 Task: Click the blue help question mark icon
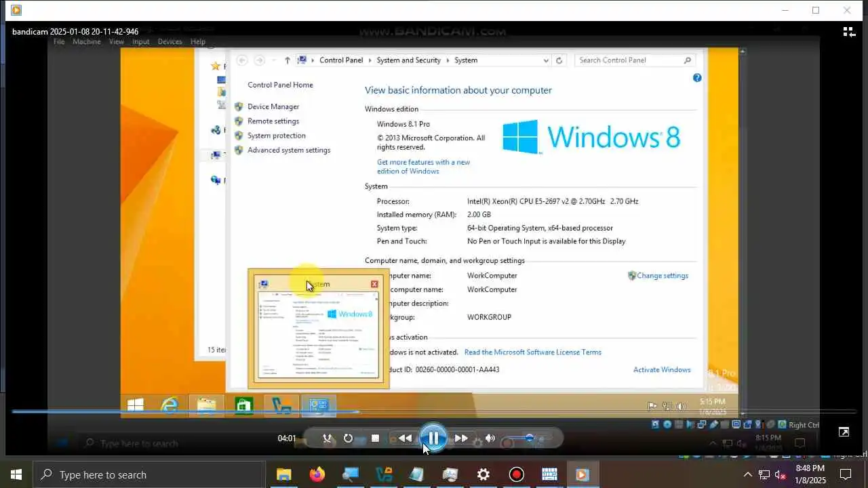pos(697,78)
